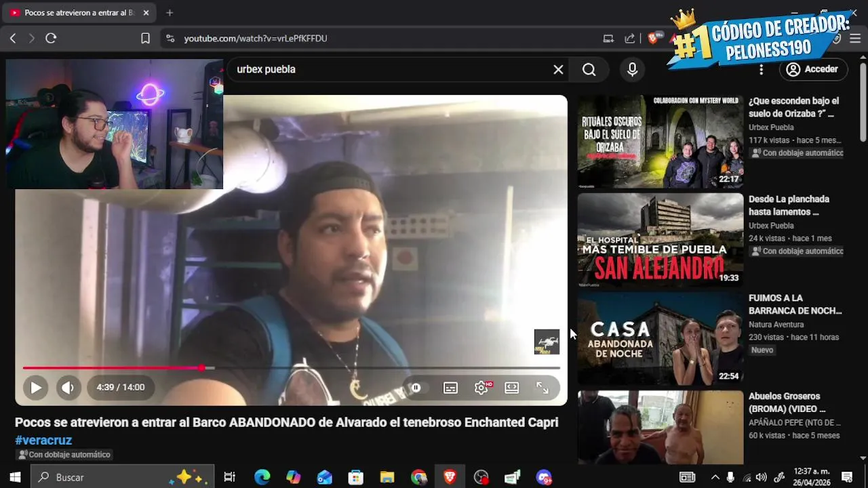The width and height of the screenshot is (868, 488).
Task: Visit Natura Aventura channel
Action: tap(776, 325)
